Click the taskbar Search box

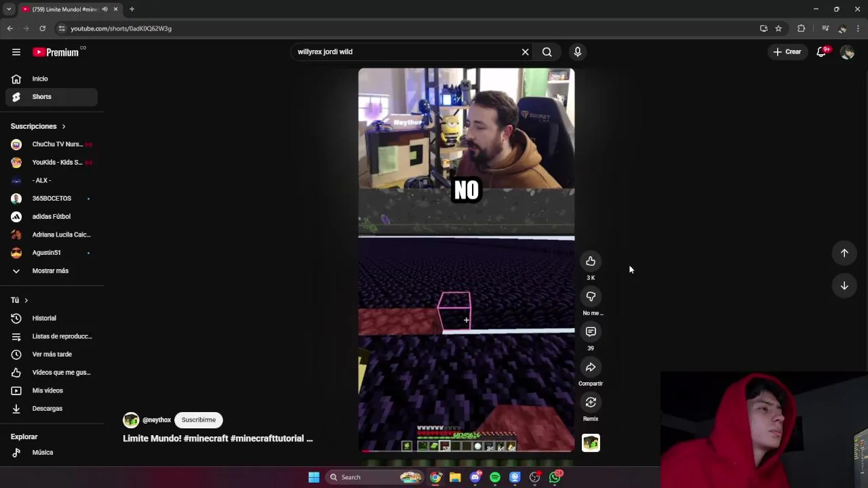(374, 477)
